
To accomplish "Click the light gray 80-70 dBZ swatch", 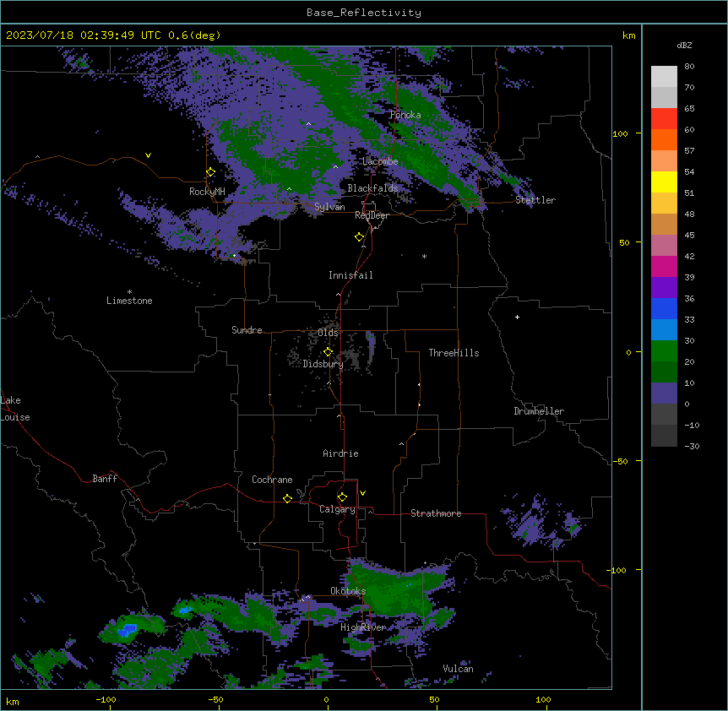I will pyautogui.click(x=664, y=77).
